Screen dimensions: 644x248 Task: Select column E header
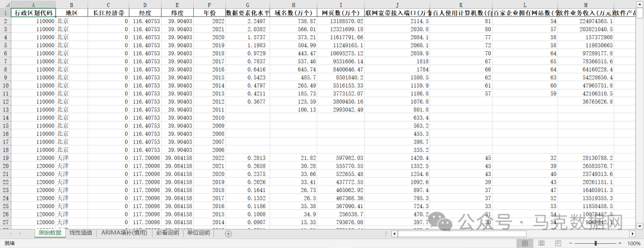click(177, 5)
